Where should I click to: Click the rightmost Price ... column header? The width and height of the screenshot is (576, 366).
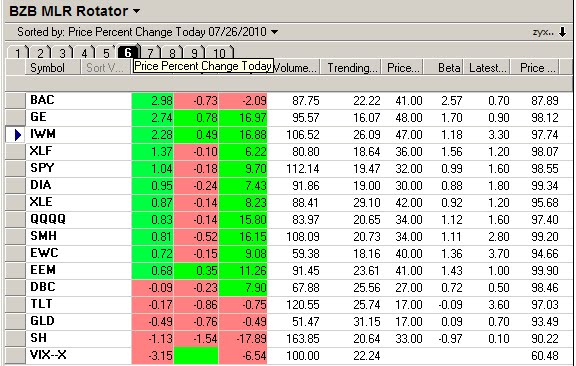click(535, 68)
